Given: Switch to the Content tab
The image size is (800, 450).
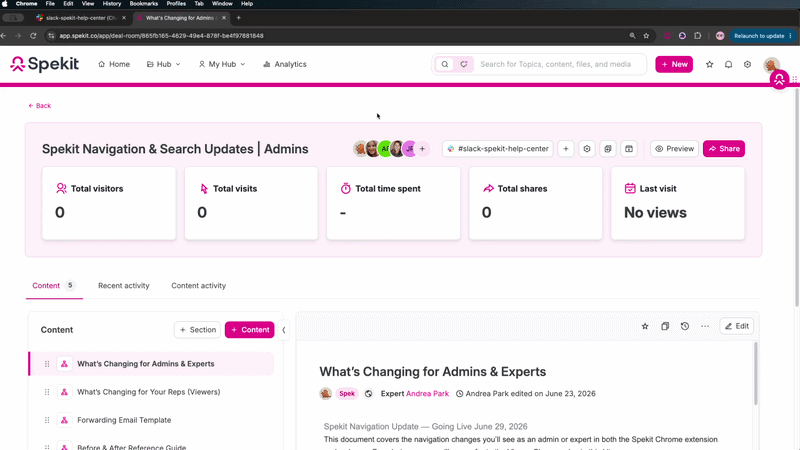Looking at the screenshot, I should (x=54, y=286).
